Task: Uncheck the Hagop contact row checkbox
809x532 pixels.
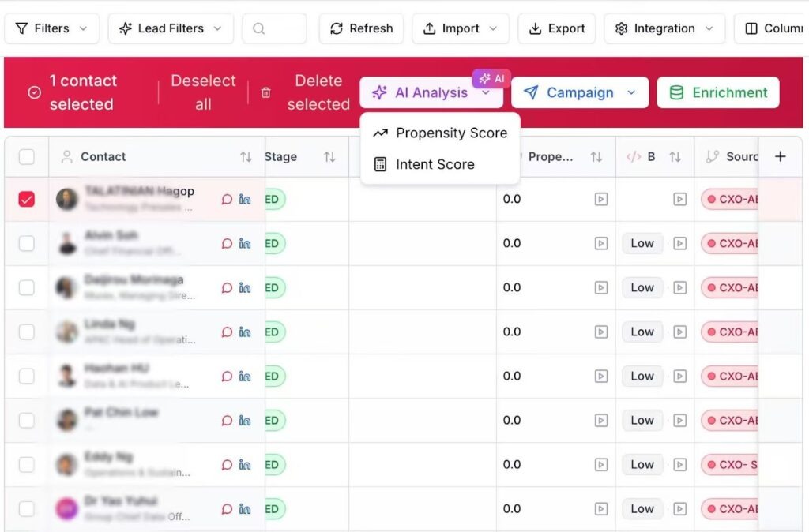Action: pyautogui.click(x=26, y=199)
